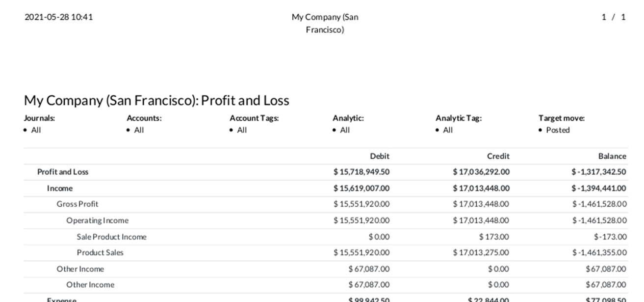Click the first Other Income row

click(80, 269)
